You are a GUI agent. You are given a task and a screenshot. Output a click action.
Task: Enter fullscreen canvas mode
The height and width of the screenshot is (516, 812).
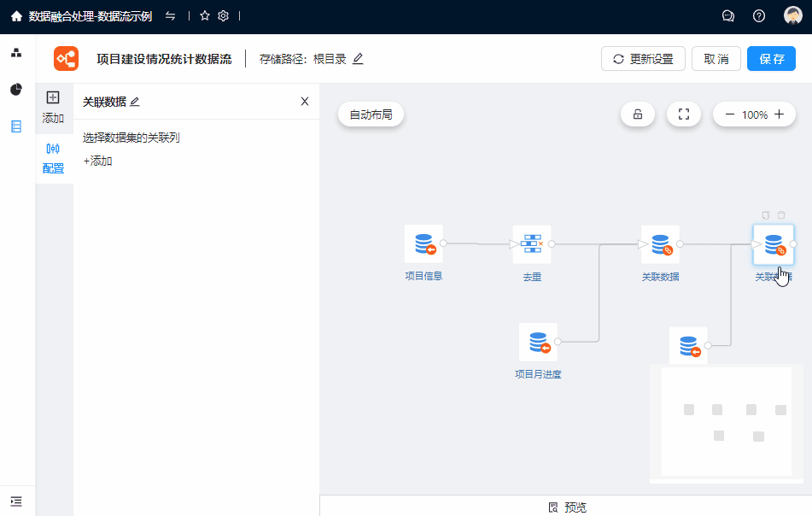[683, 114]
